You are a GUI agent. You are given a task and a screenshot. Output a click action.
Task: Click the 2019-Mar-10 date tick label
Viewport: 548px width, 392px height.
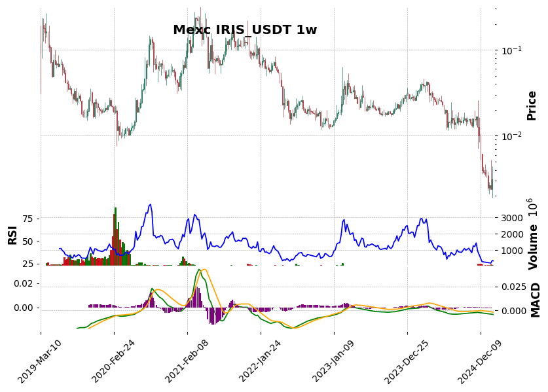click(39, 362)
